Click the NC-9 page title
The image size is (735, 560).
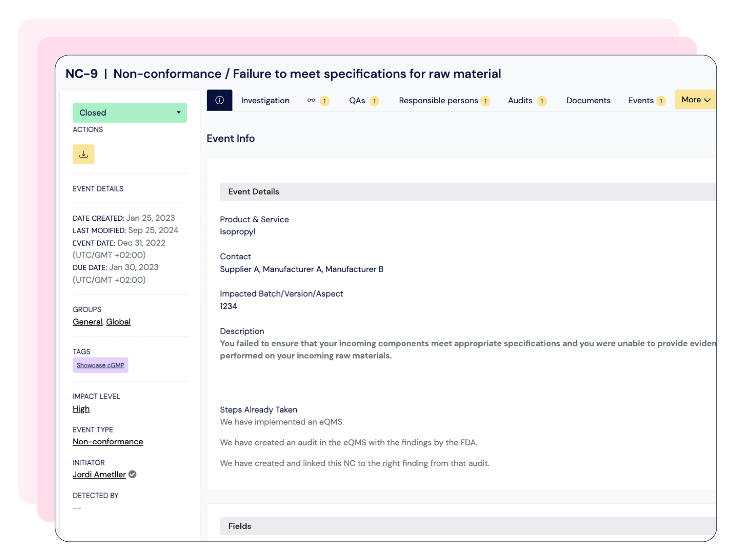[283, 73]
